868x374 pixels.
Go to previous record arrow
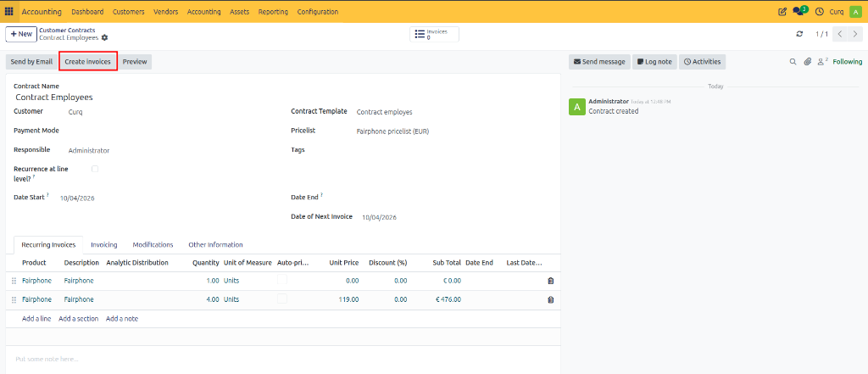(x=840, y=34)
